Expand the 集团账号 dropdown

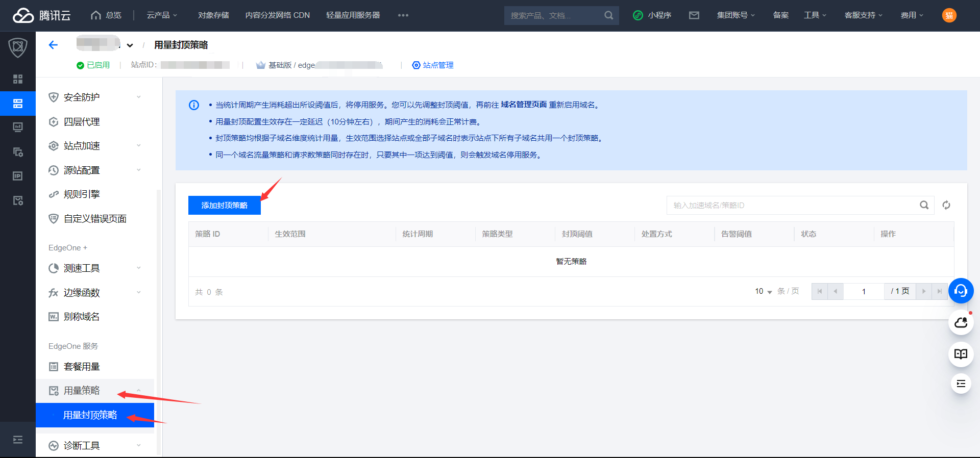pos(736,15)
